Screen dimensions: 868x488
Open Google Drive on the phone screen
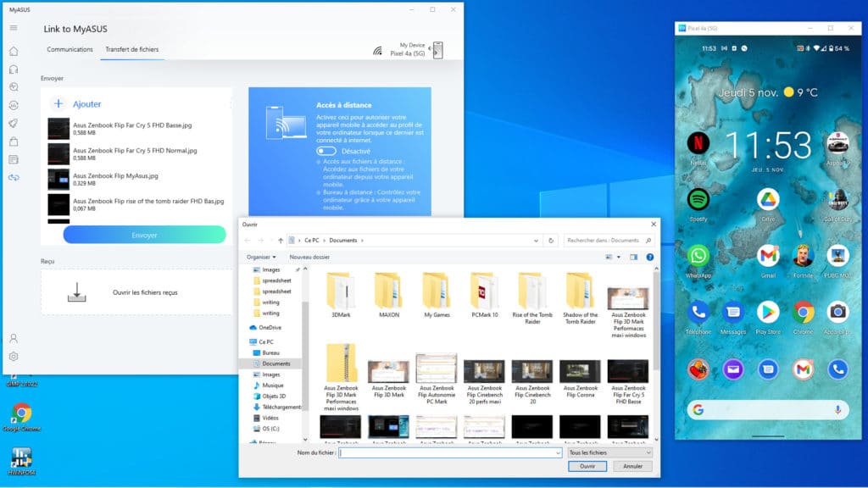click(768, 199)
